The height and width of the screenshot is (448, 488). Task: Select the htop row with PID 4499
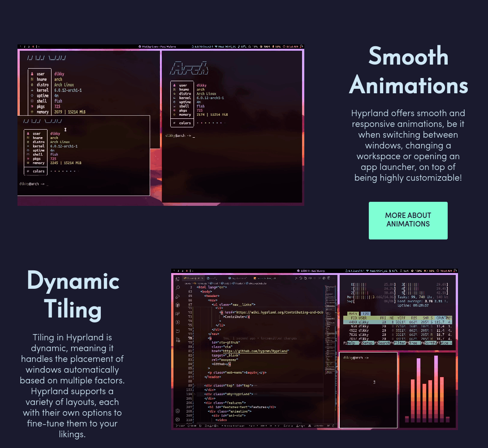point(398,322)
